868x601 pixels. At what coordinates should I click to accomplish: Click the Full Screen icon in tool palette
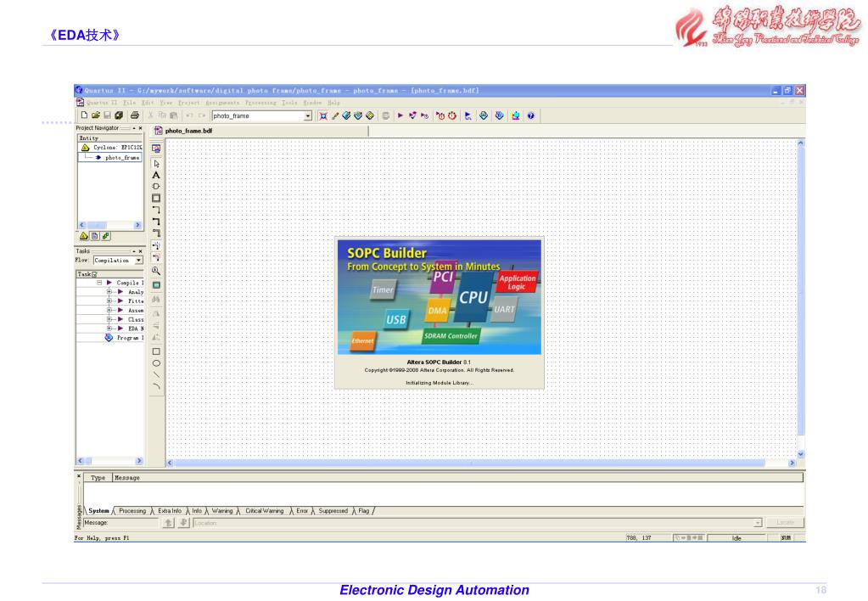(157, 284)
